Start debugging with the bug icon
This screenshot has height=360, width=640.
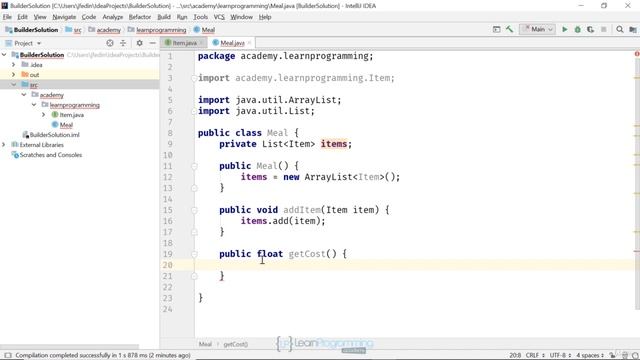click(x=578, y=29)
